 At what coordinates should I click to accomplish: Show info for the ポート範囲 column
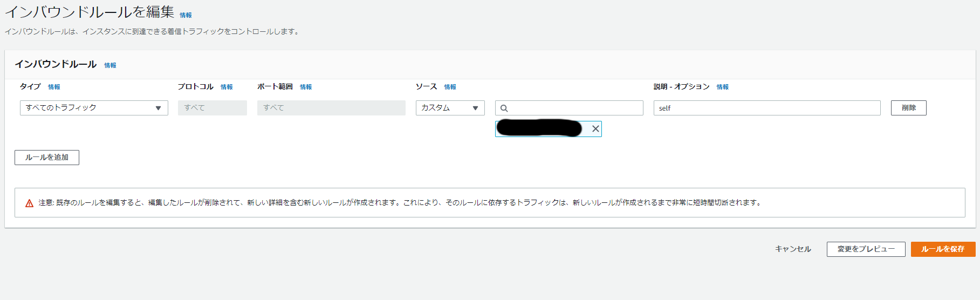coord(306,87)
